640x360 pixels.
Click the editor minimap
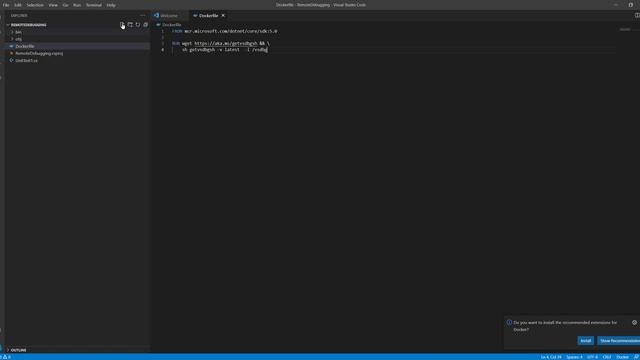coord(625,29)
